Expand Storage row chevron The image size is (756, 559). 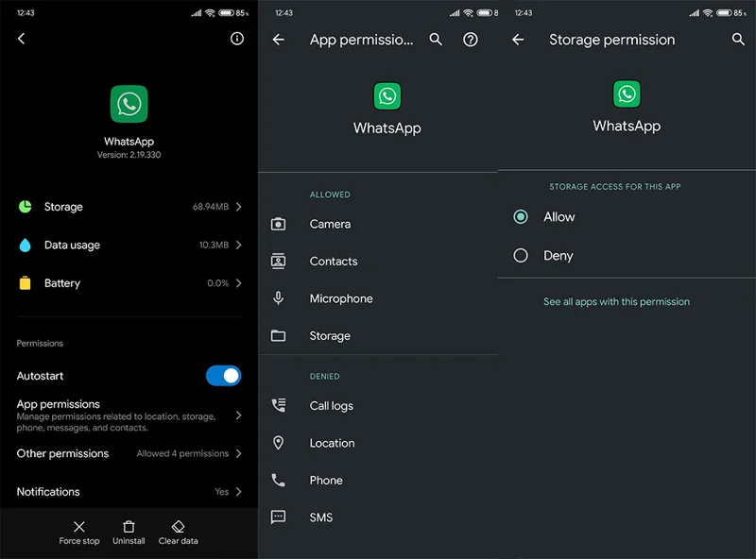pyautogui.click(x=239, y=207)
